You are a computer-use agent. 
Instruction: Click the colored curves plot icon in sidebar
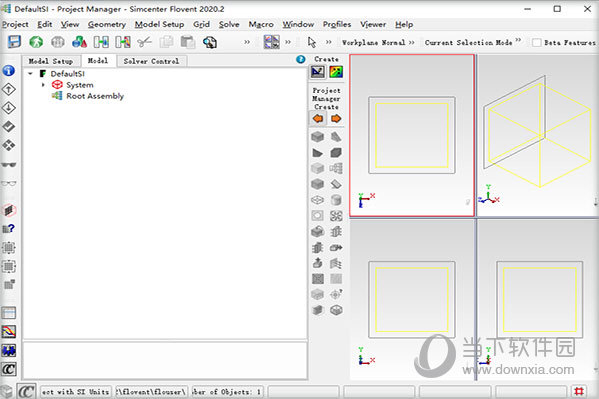(x=9, y=332)
